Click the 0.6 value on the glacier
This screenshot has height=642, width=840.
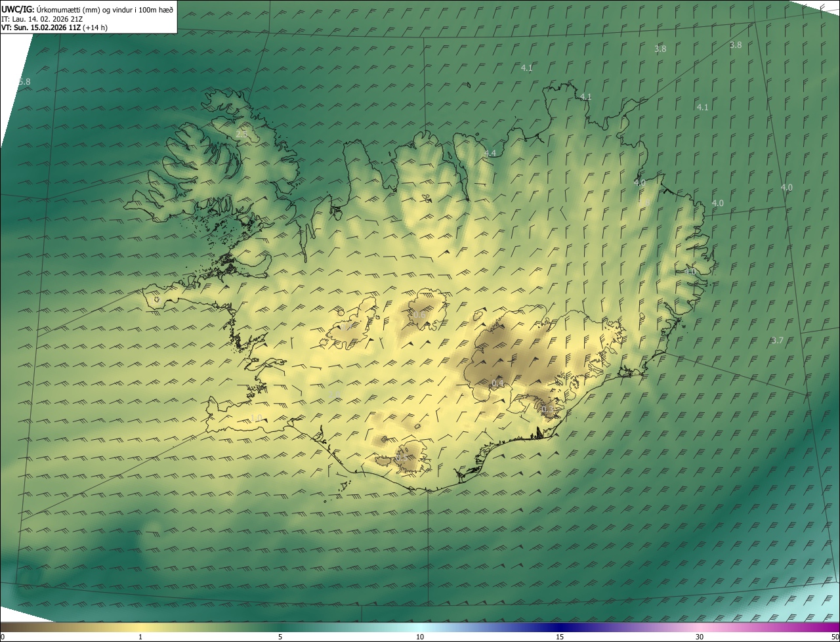pos(419,315)
